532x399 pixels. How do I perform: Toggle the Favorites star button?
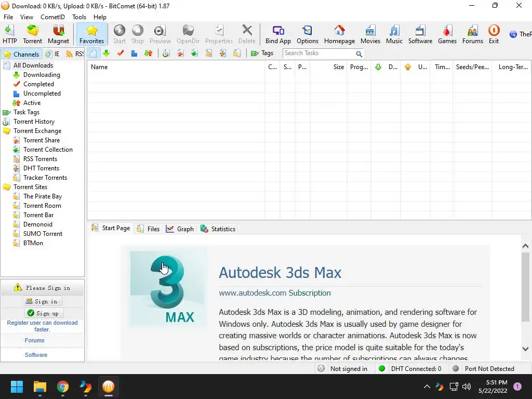[x=91, y=34]
